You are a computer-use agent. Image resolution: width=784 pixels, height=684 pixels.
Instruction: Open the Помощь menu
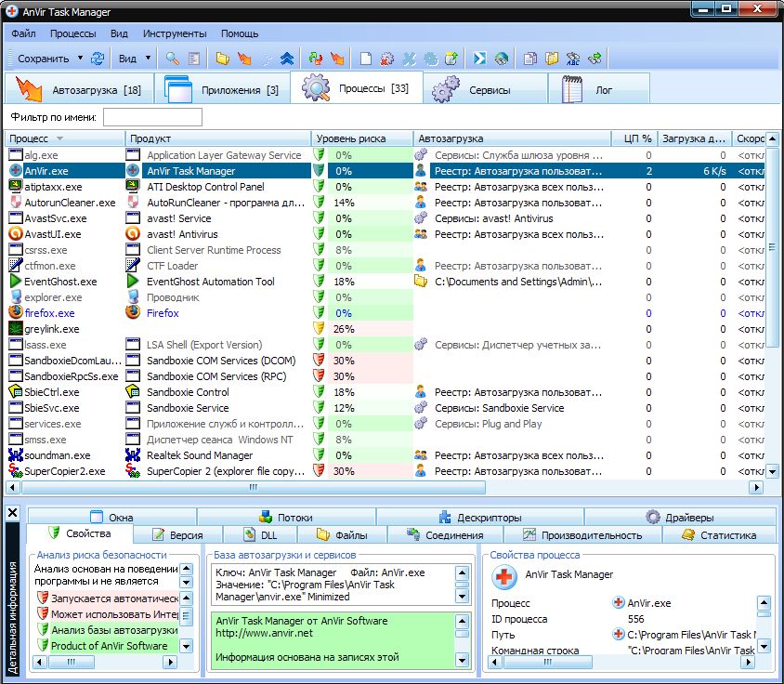click(x=240, y=33)
